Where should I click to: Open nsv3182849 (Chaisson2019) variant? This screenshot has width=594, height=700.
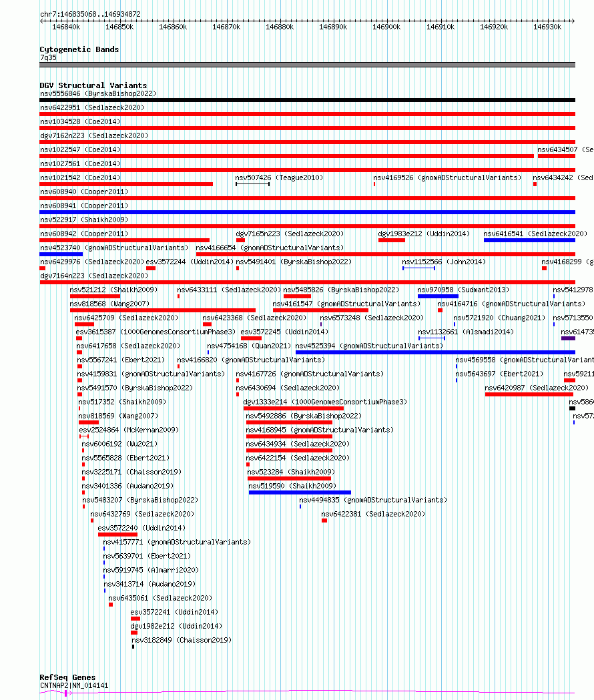click(182, 640)
